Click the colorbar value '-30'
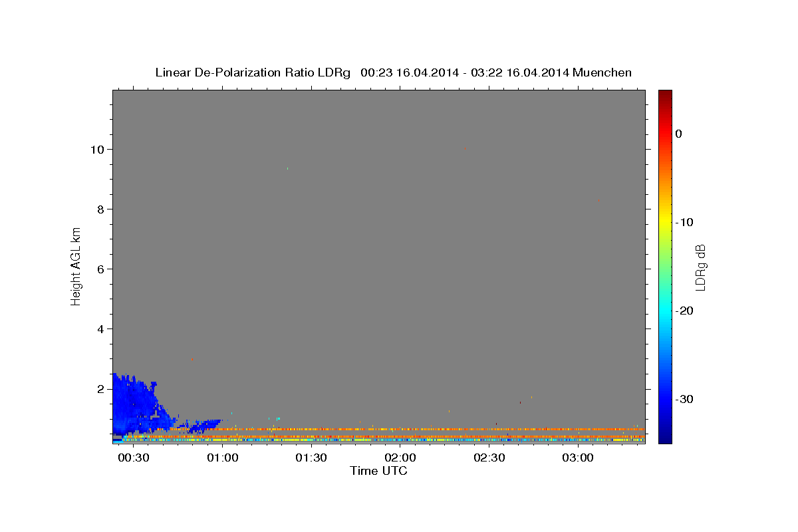 684,399
